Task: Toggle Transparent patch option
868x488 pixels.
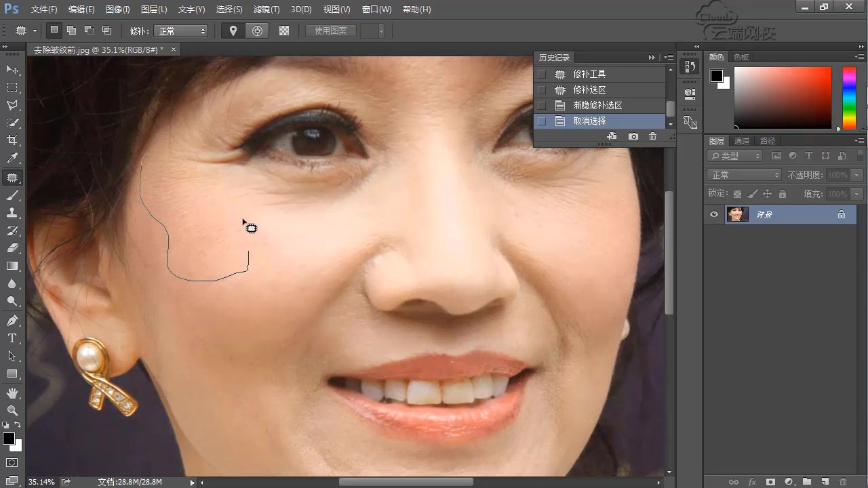Action: [x=284, y=30]
